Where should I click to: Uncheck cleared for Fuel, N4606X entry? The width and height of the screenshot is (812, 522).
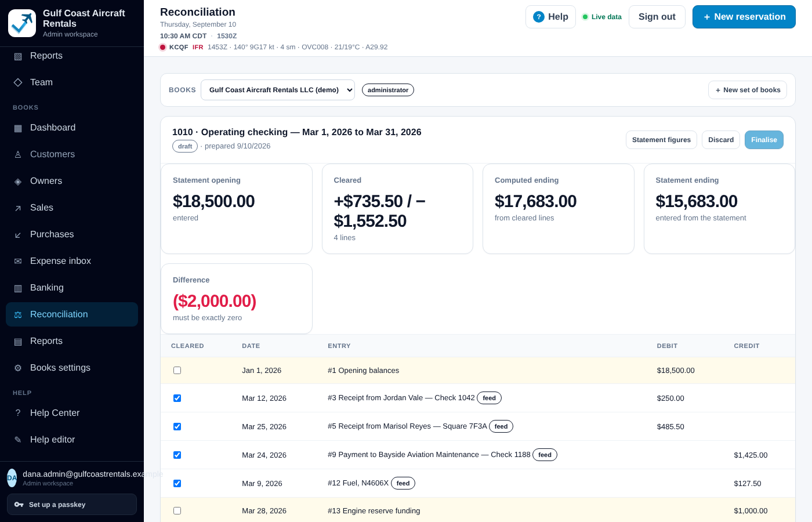177,484
